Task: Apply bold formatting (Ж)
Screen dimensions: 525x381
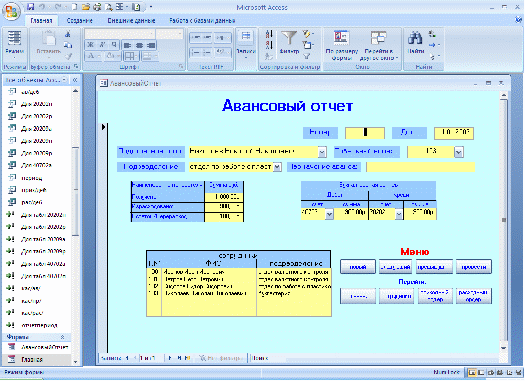Action: [x=90, y=45]
